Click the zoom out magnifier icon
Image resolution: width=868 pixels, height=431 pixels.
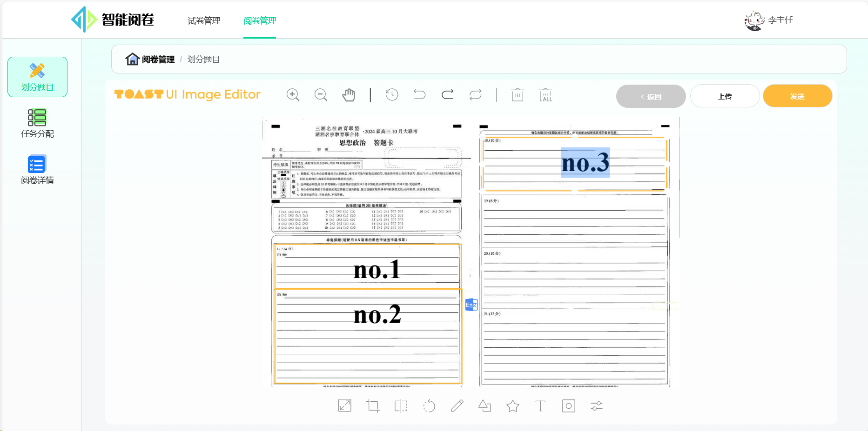click(321, 95)
